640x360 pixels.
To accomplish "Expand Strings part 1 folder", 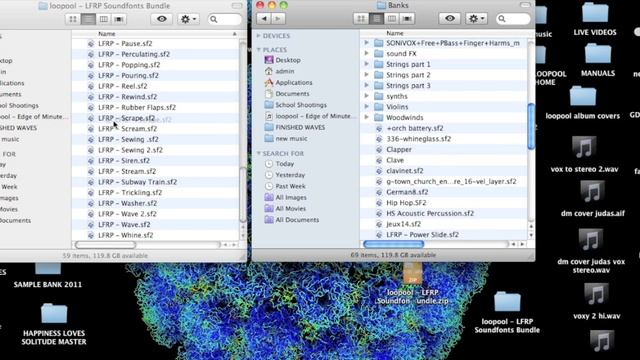I will click(367, 64).
